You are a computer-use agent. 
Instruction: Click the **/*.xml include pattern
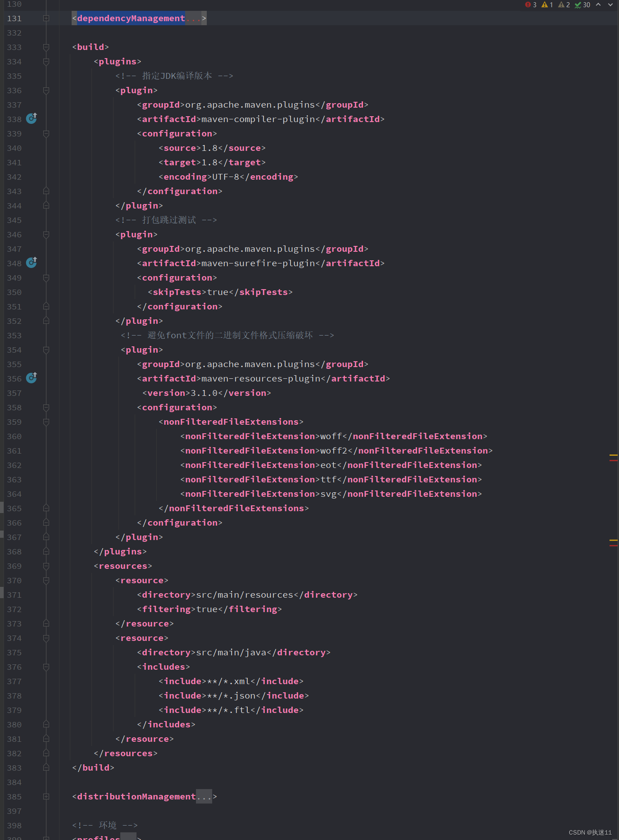[228, 681]
